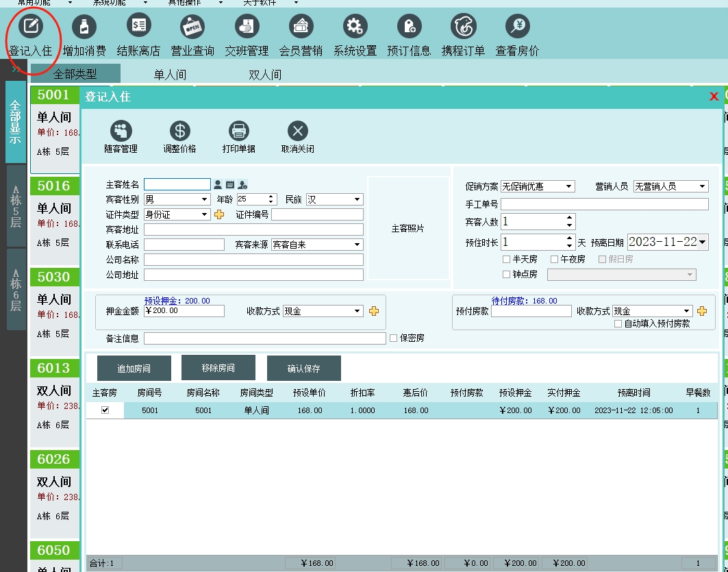
Task: Tick the 保密房 checkbox
Action: coord(393,338)
